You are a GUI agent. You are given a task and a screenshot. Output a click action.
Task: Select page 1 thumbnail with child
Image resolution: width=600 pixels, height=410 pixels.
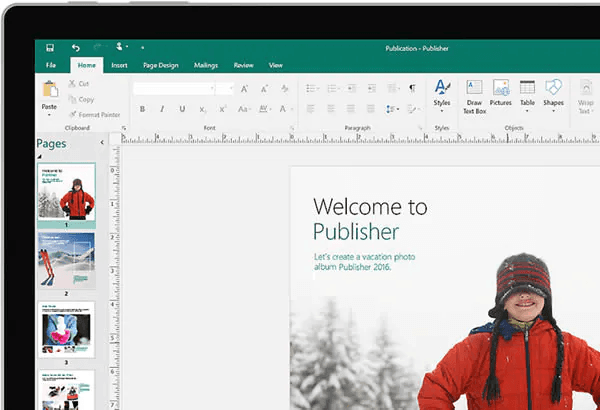click(67, 191)
